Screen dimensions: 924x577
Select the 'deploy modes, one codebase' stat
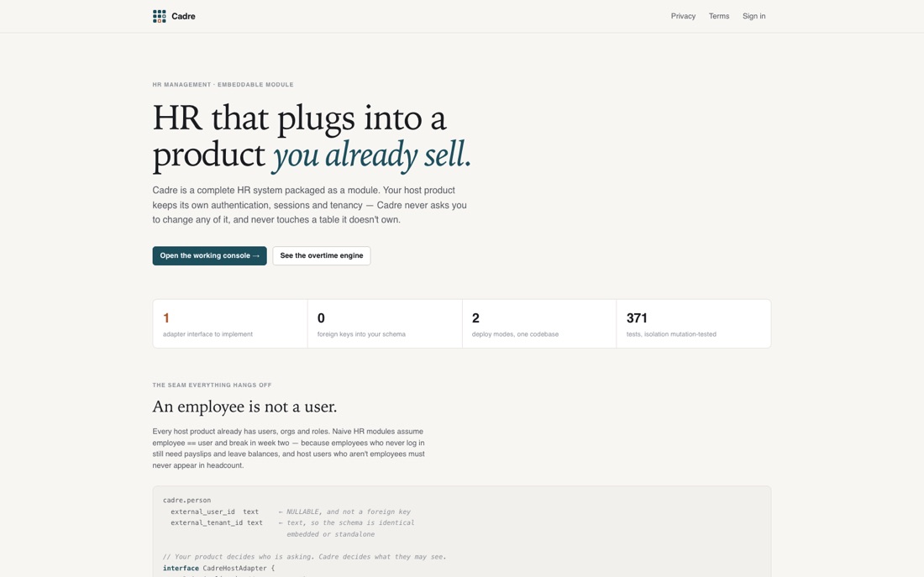(x=539, y=323)
